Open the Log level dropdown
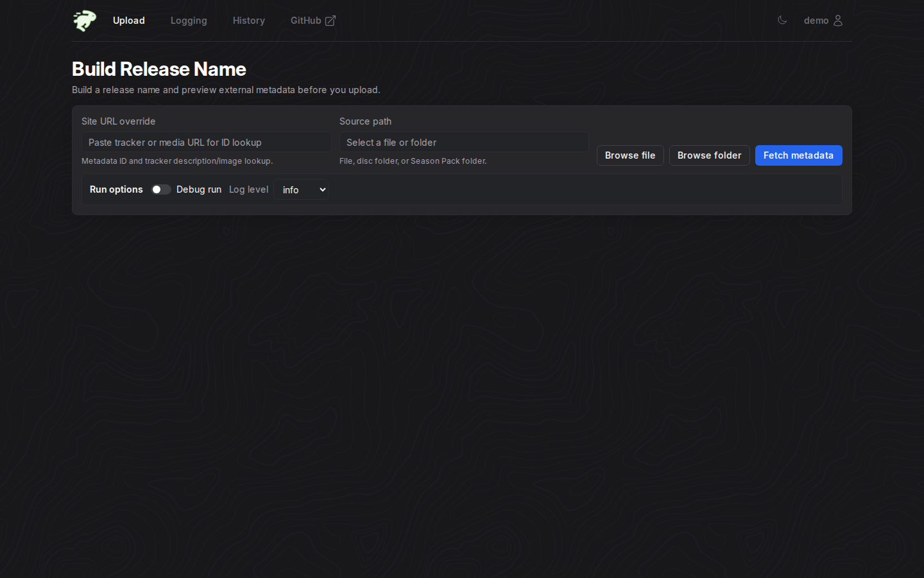 301,189
